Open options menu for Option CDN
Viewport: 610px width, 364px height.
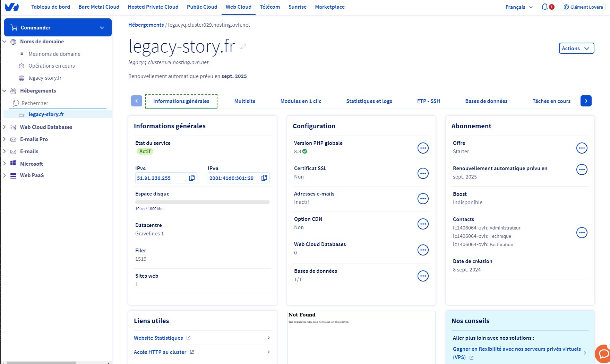[x=423, y=224]
